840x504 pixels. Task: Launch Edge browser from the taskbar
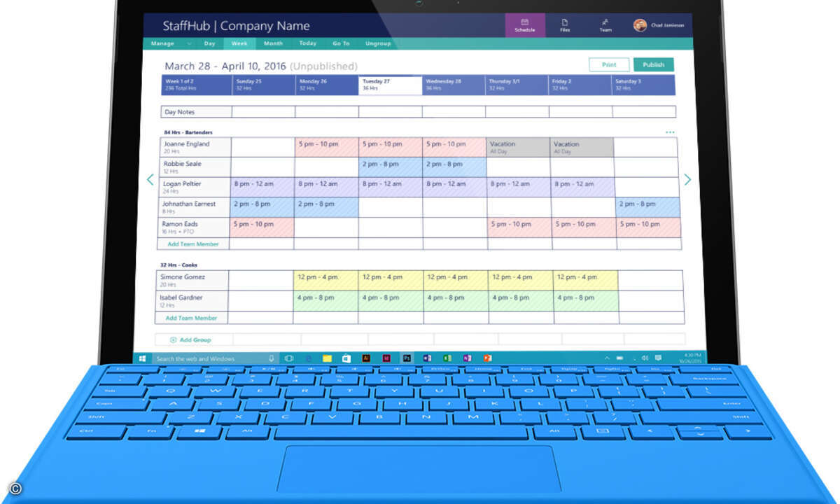pos(308,358)
